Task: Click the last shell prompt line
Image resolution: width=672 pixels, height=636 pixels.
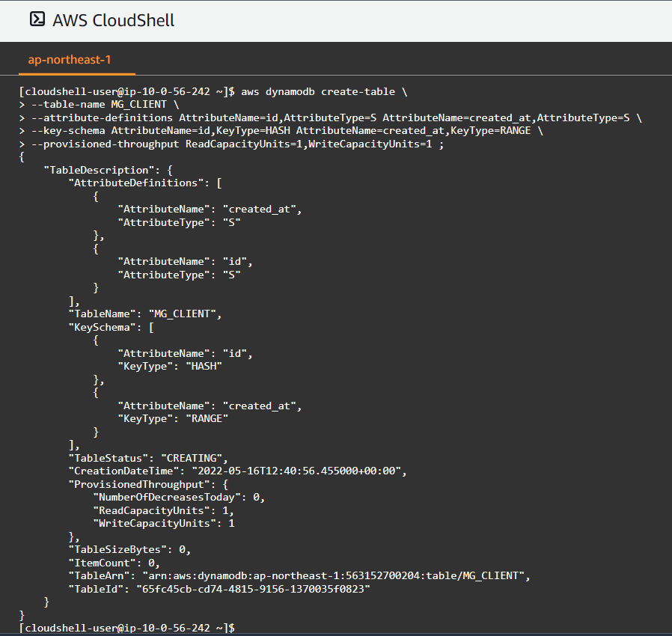Action: [127, 628]
